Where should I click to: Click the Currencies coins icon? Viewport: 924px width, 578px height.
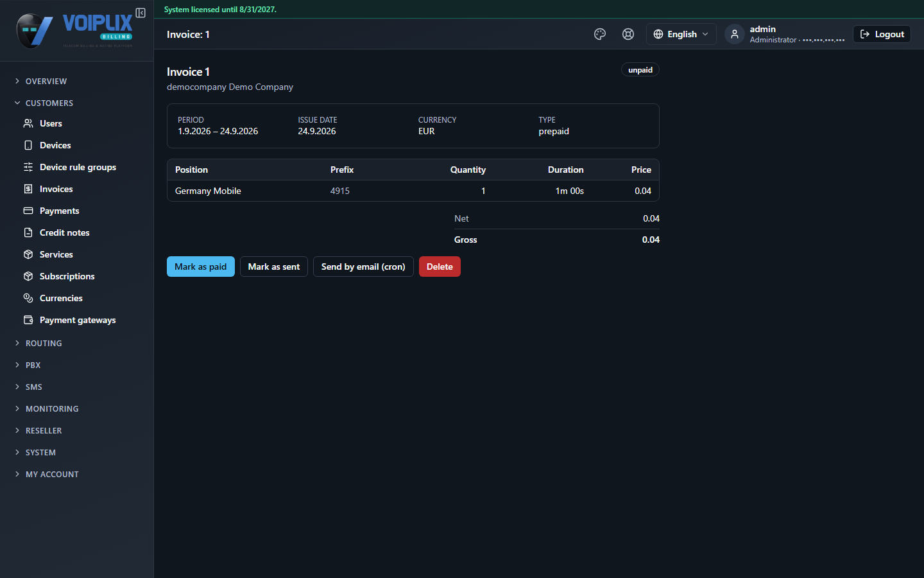click(28, 298)
